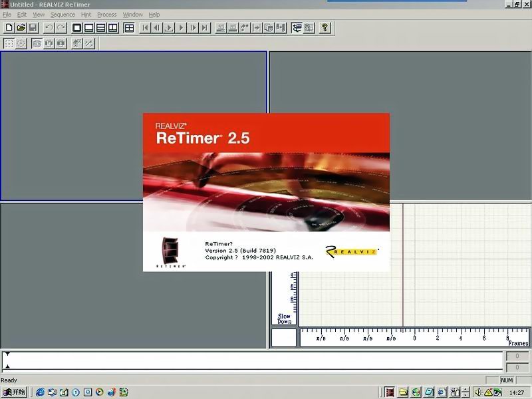Toggle the striped list panel icon
The height and width of the screenshot is (399, 532).
tap(309, 27)
